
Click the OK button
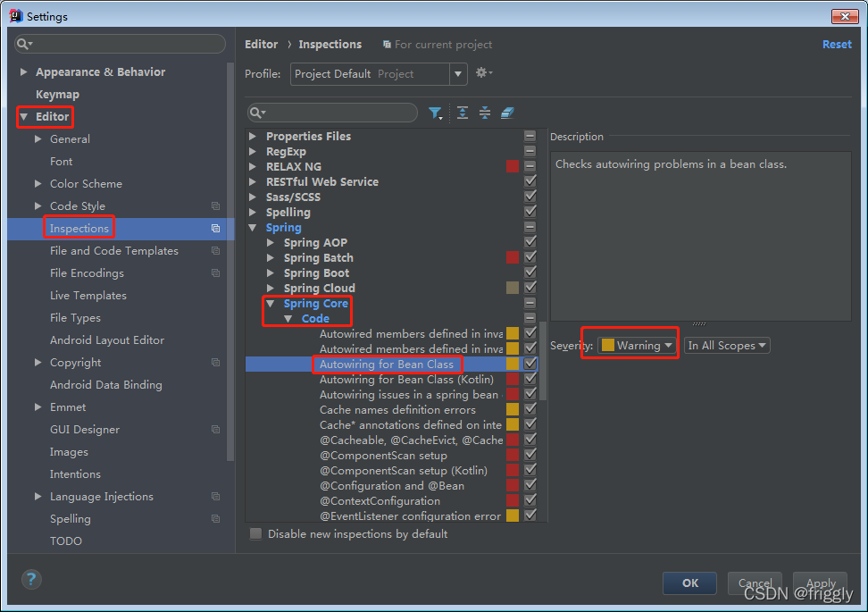pos(689,583)
